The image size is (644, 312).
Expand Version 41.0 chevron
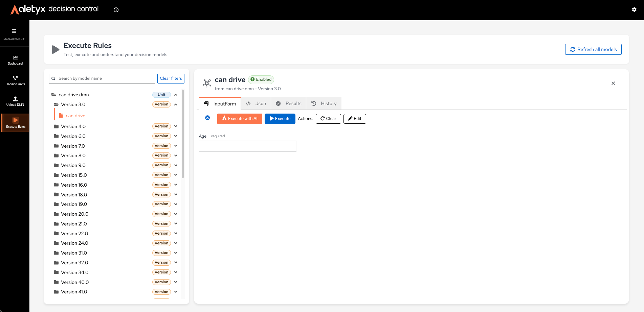(x=176, y=292)
